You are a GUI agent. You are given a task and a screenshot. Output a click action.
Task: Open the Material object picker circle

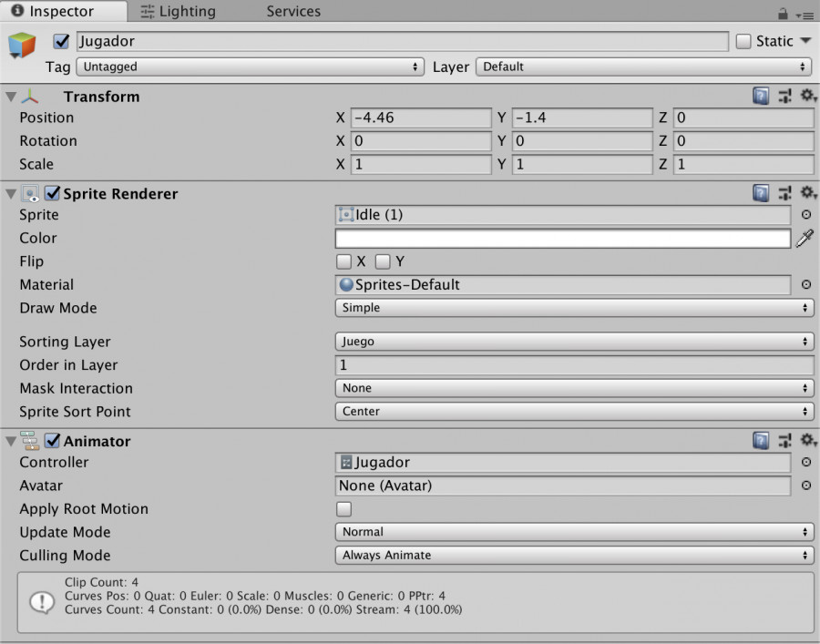point(806,284)
